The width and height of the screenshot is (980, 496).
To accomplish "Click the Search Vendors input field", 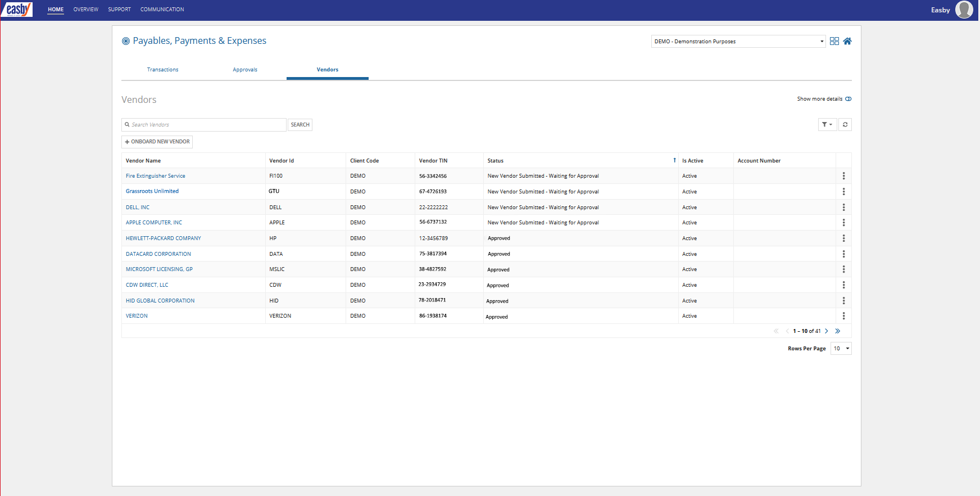I will [205, 125].
